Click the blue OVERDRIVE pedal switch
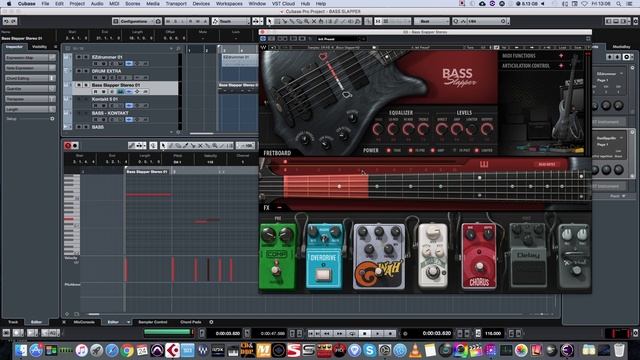This screenshot has width=640, height=360. (323, 274)
